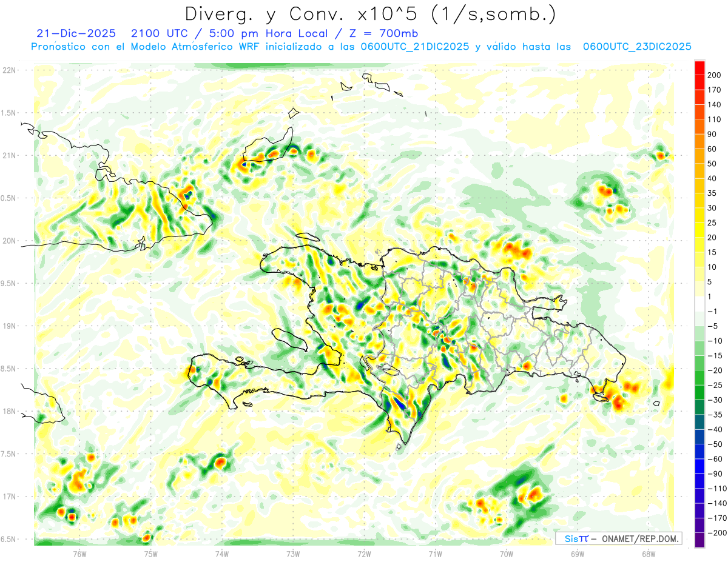728x562 pixels.
Task: Click the colorbar value '35'
Action: [712, 193]
